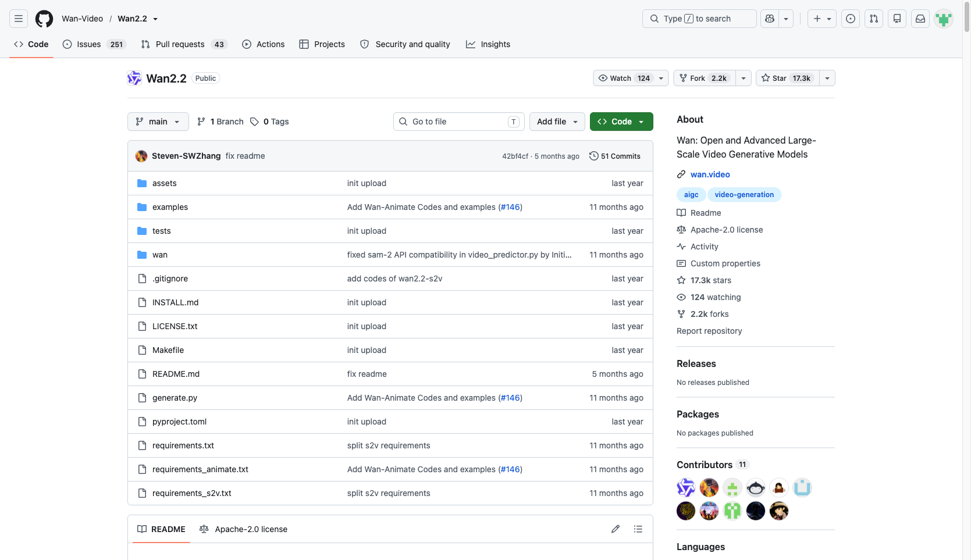Star the Wan2.2 repository
971x560 pixels.
[x=788, y=78]
